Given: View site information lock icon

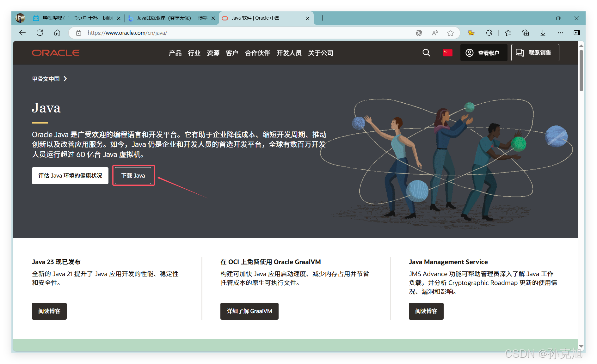Looking at the screenshot, I should pyautogui.click(x=79, y=33).
